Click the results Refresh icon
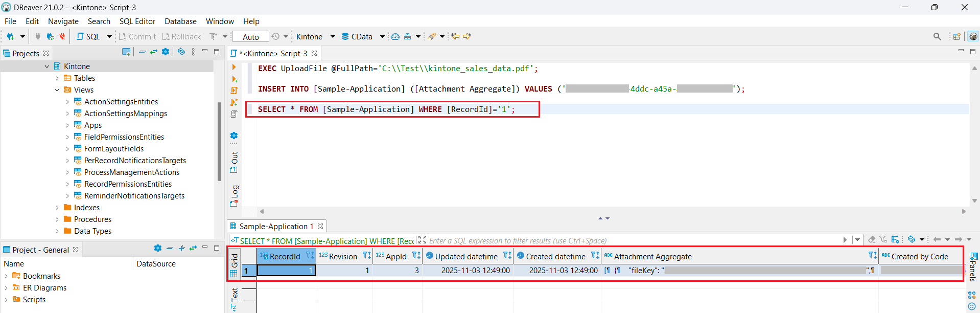980x313 pixels. pos(911,239)
